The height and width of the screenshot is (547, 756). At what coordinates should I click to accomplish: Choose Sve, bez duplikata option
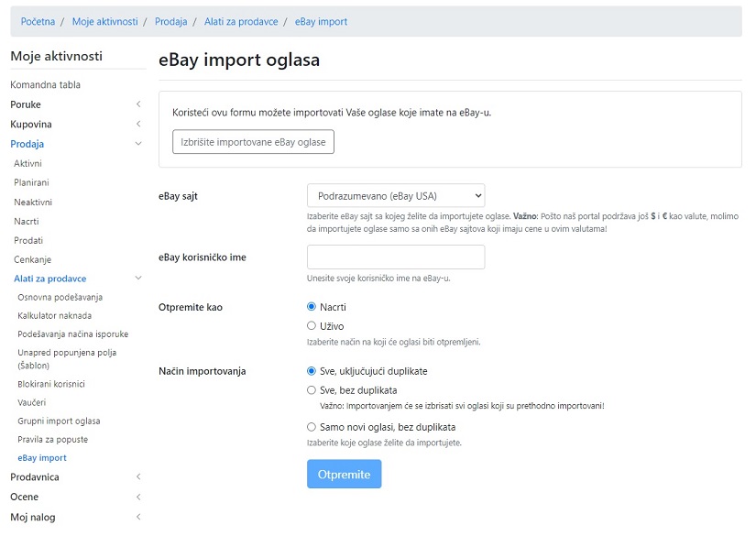click(x=312, y=390)
